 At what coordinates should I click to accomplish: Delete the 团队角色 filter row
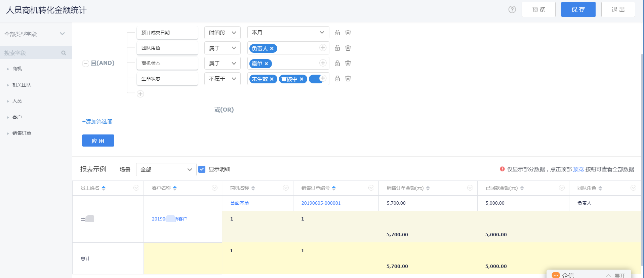point(348,48)
